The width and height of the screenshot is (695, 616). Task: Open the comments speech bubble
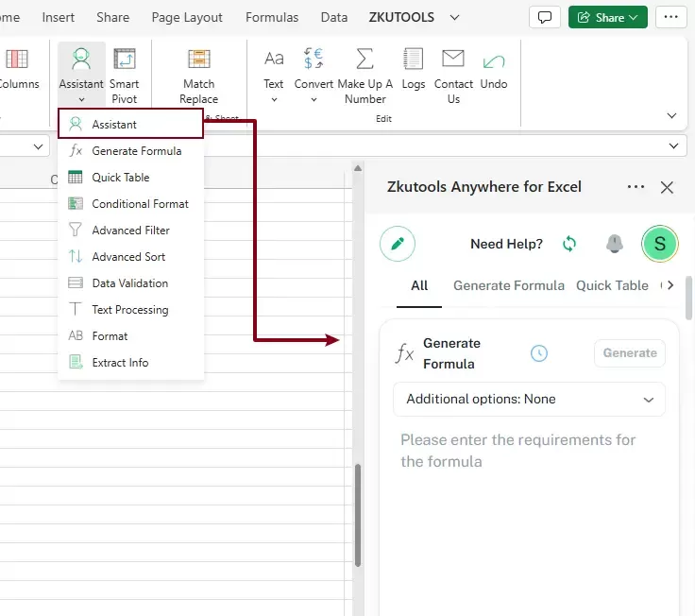[x=544, y=17]
